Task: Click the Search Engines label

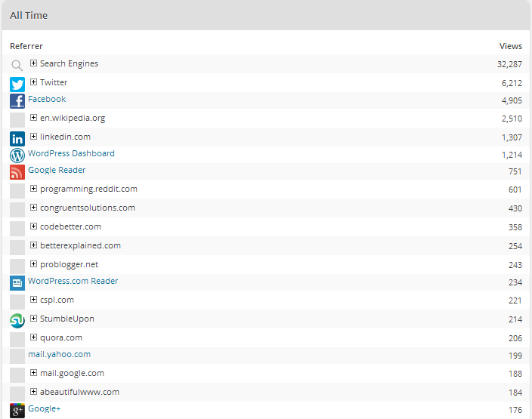Action: [70, 63]
